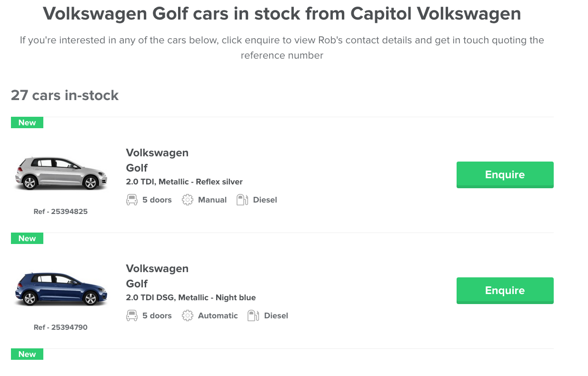The image size is (588, 376).
Task: Click the "2.0 TDI DSG, Metallic - Night blue" description
Action: coord(191,297)
